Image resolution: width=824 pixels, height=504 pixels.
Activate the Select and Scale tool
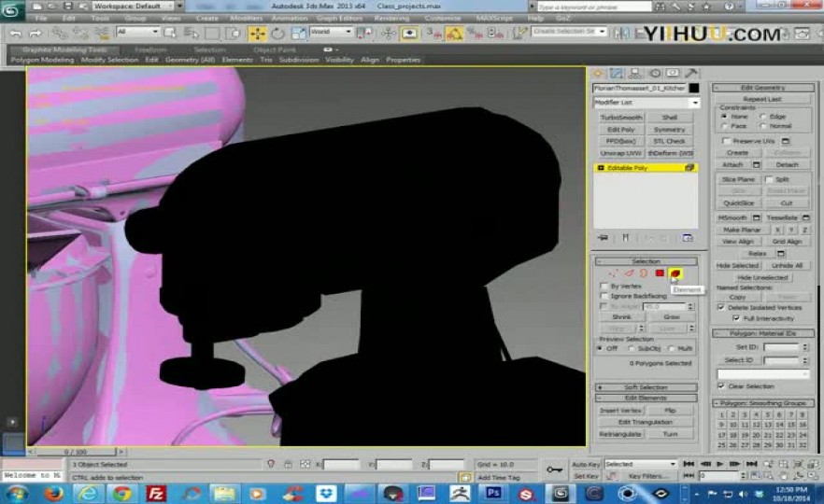[298, 34]
